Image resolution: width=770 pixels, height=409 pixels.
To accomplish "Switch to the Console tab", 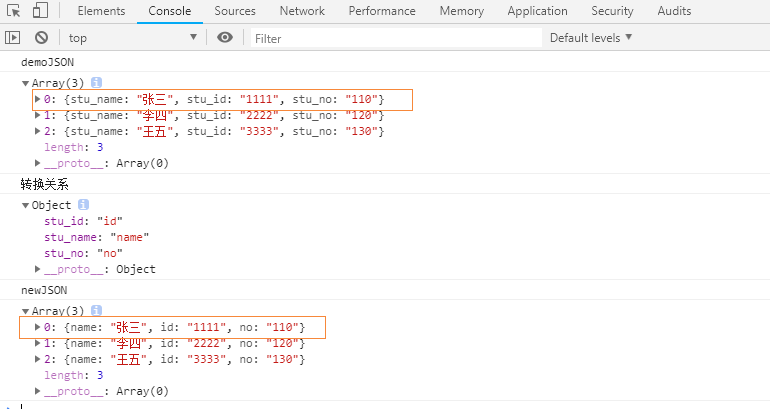I will pos(169,11).
